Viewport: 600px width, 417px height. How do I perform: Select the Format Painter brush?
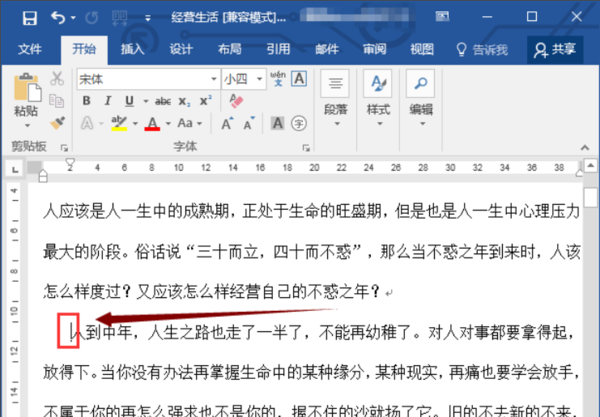pyautogui.click(x=57, y=123)
